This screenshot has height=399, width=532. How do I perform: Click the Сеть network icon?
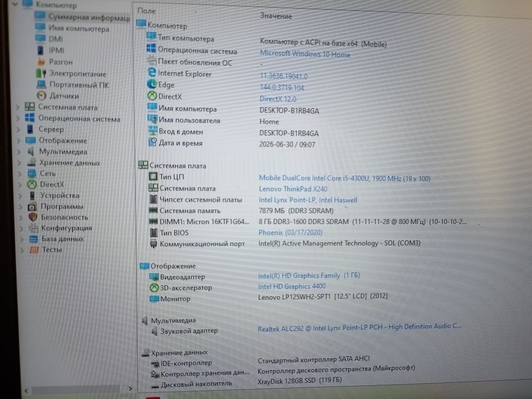[32, 173]
